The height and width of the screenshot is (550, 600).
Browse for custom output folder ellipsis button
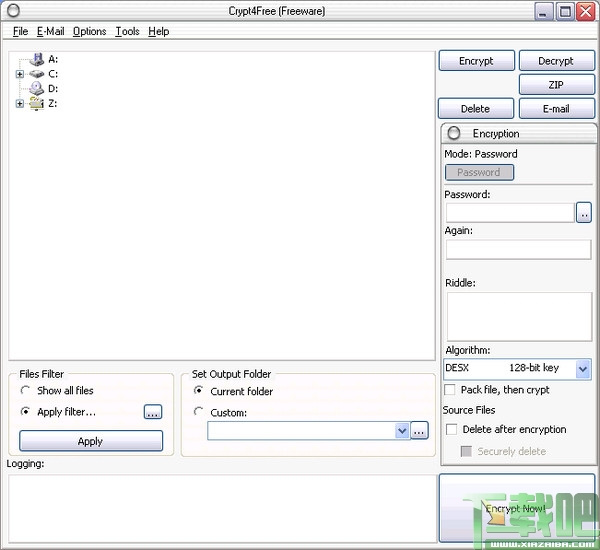tap(419, 431)
